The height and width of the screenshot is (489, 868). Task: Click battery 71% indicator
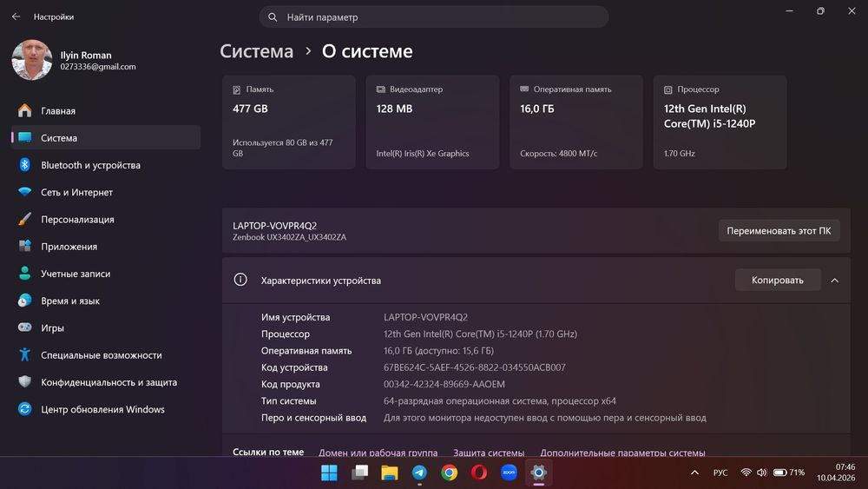click(789, 472)
